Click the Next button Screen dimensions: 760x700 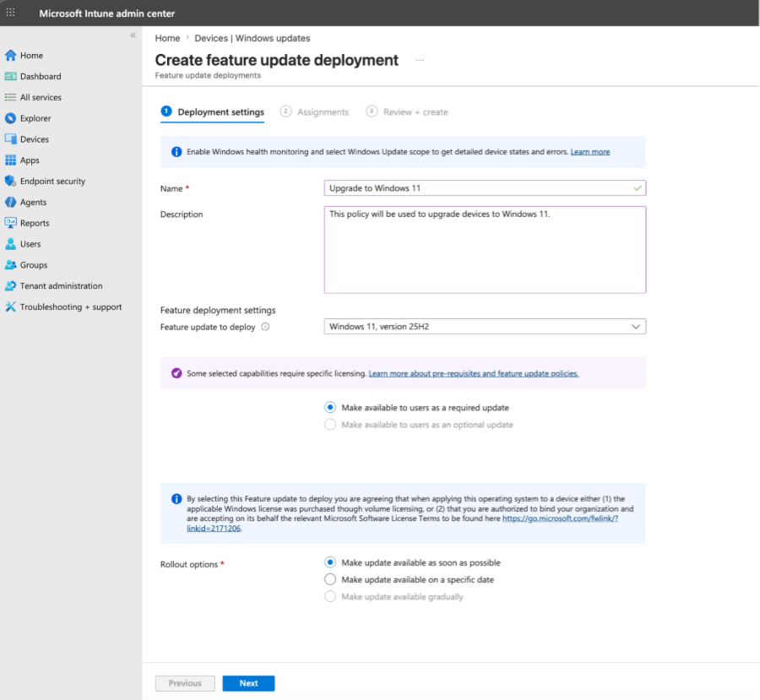[248, 683]
